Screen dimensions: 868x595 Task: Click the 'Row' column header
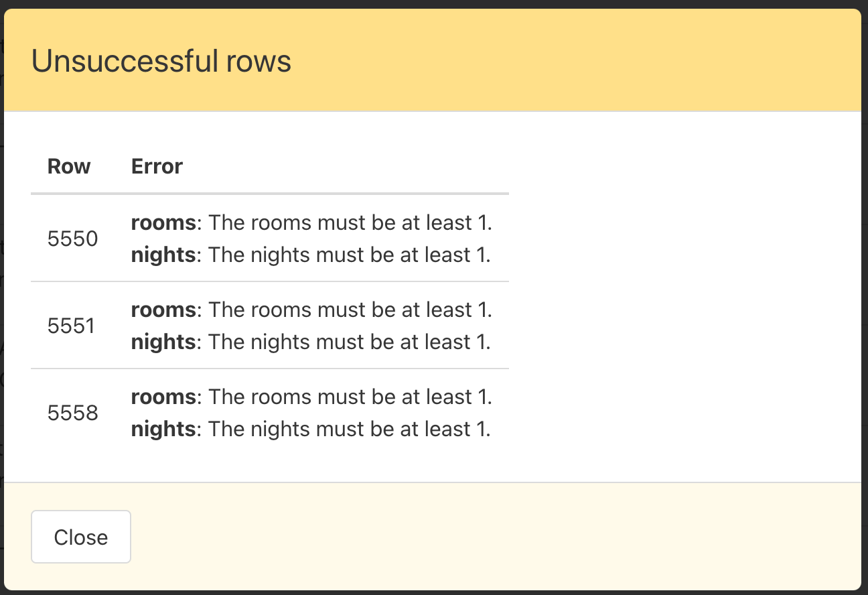tap(69, 166)
